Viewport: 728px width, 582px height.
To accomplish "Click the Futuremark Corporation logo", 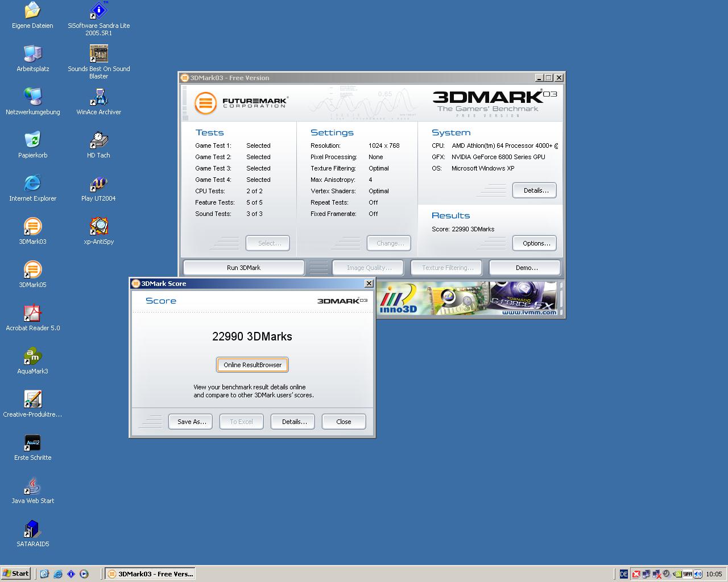I will (241, 103).
